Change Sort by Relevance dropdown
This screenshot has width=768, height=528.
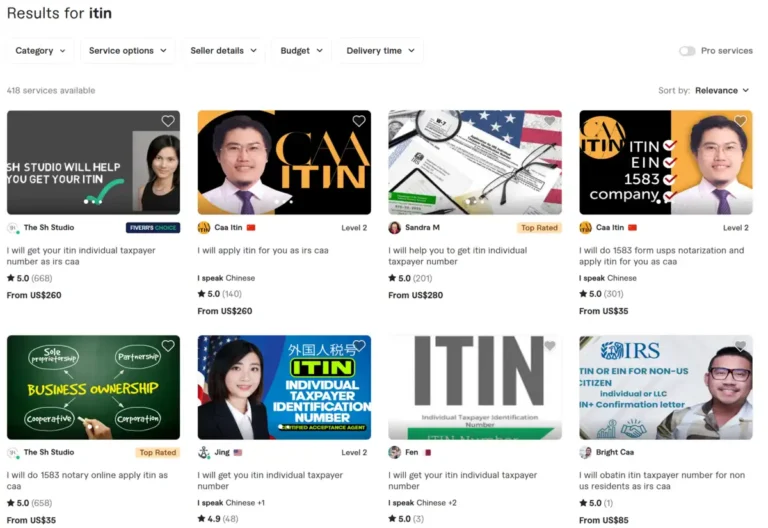point(722,91)
